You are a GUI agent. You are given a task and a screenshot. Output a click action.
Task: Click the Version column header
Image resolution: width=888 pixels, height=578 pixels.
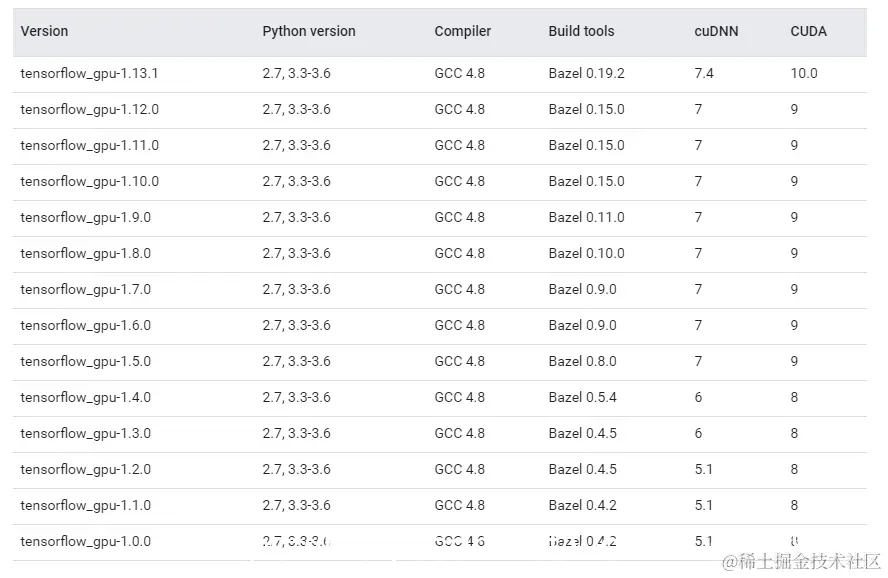coord(44,31)
